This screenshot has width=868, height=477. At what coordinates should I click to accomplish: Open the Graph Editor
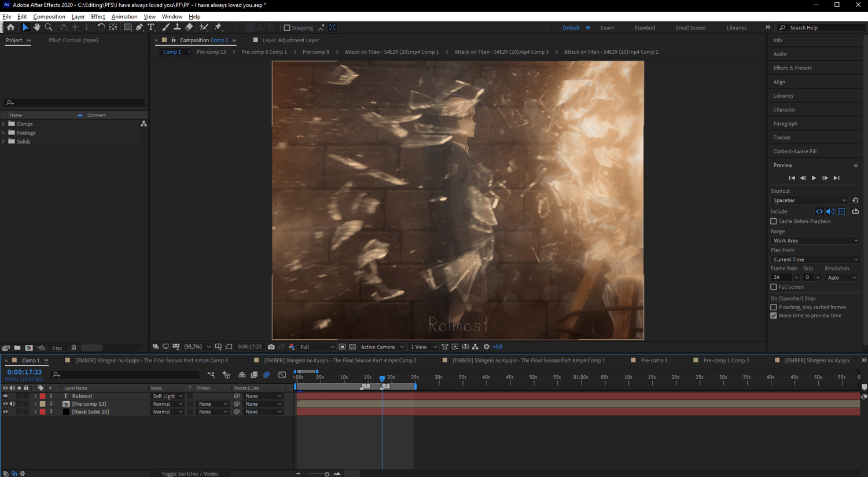pyautogui.click(x=282, y=375)
